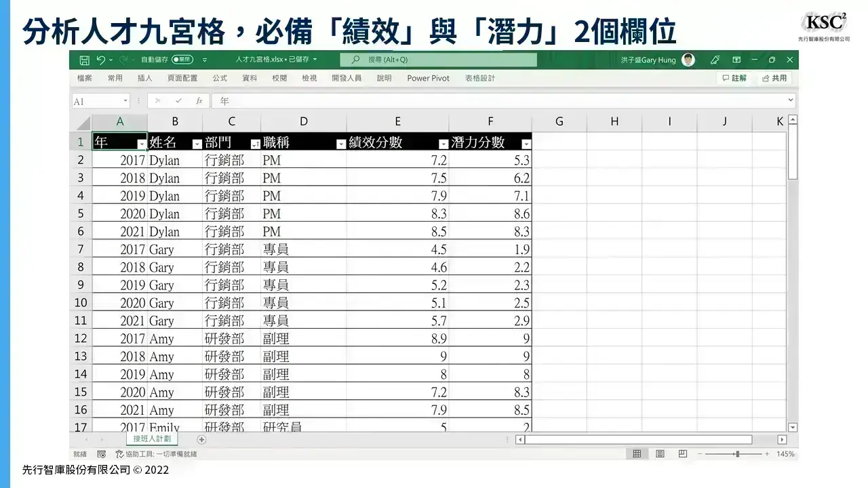The width and height of the screenshot is (868, 488).
Task: Click the zoom slider handle
Action: click(737, 453)
